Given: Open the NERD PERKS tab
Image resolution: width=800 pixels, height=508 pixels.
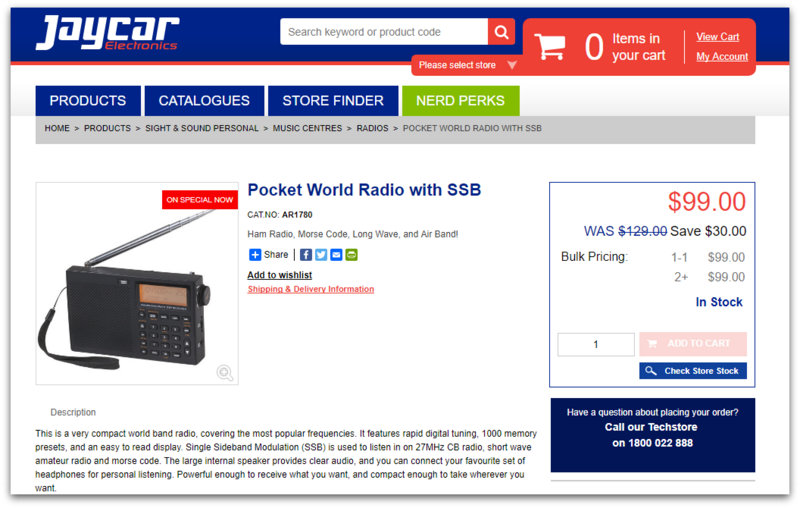Looking at the screenshot, I should (460, 100).
